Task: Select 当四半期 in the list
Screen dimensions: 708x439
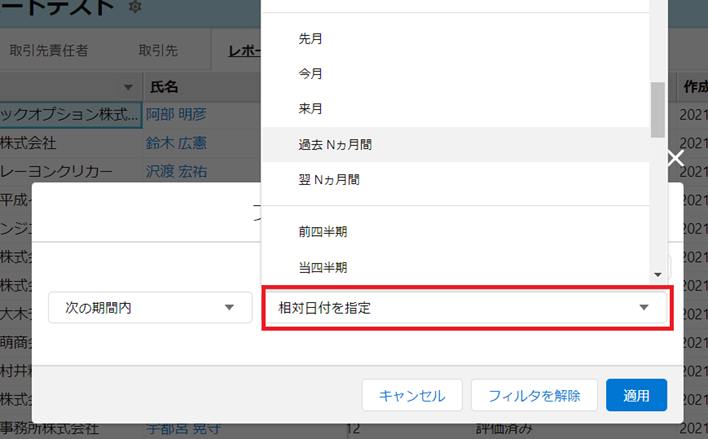Action: click(x=455, y=267)
